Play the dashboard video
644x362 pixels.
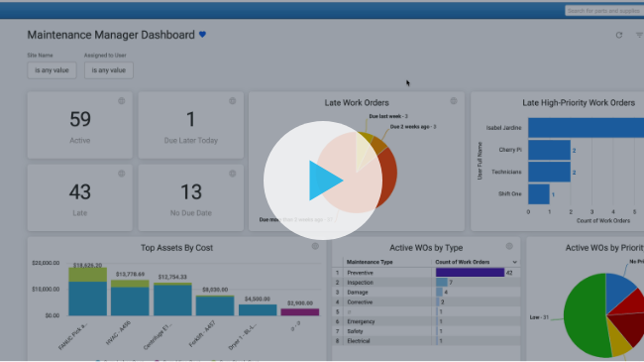tap(323, 181)
